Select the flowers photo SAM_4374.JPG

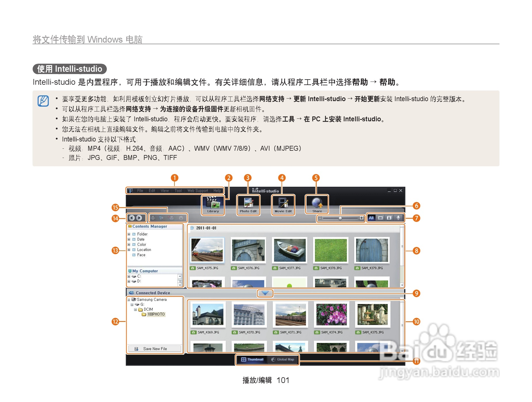[332, 314]
